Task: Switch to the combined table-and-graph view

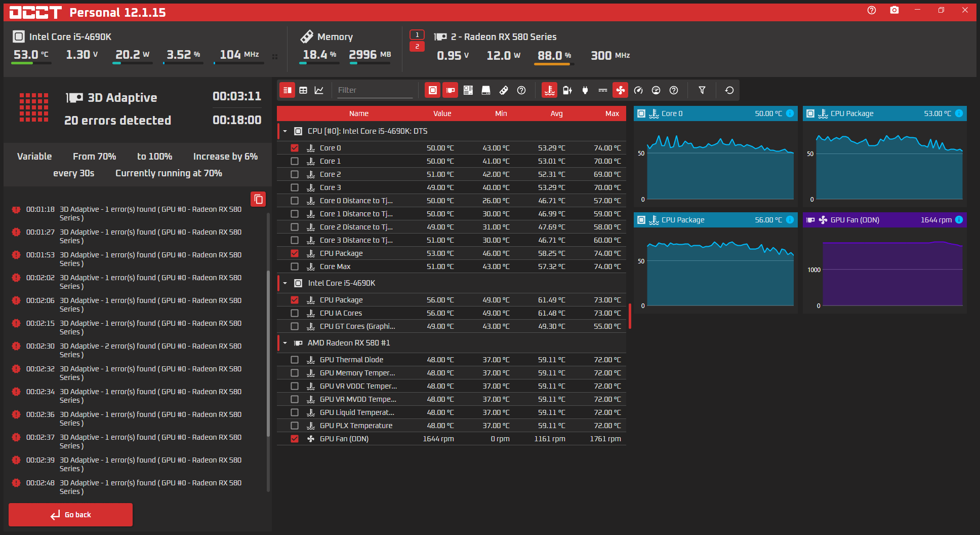Action: tap(288, 90)
